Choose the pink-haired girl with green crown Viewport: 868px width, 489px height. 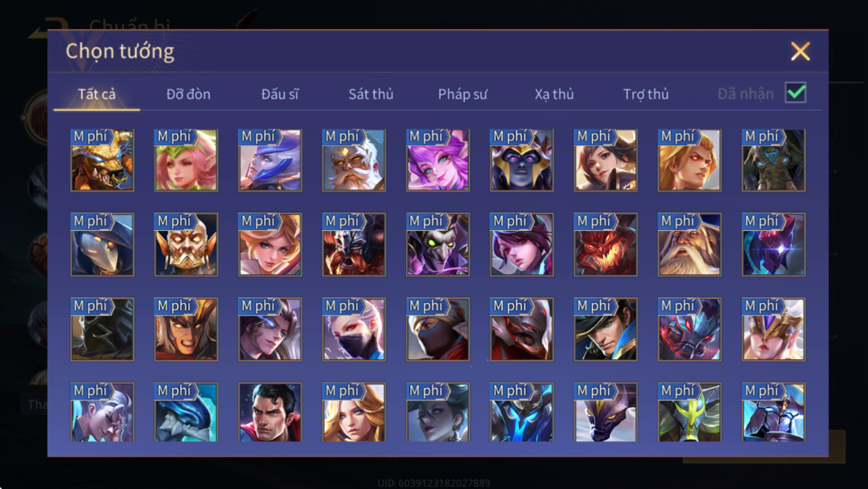[x=186, y=160]
